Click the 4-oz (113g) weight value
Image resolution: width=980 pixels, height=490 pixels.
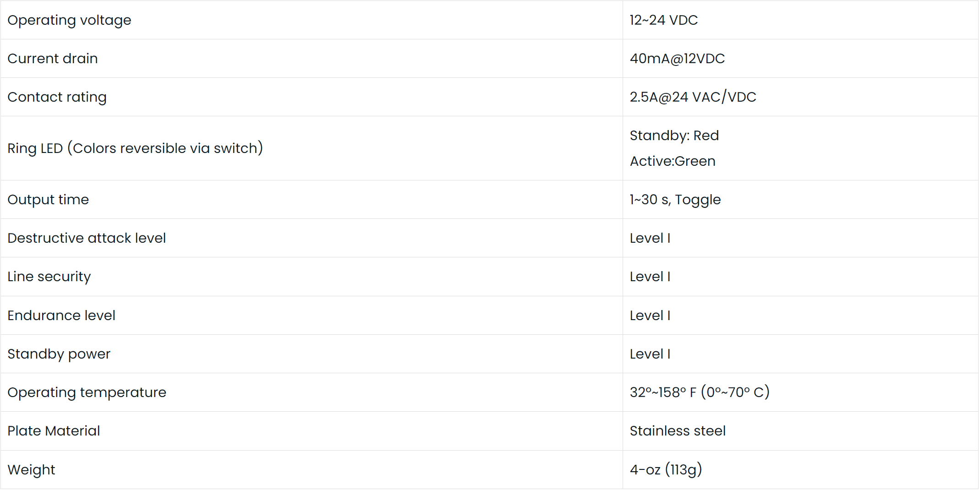pyautogui.click(x=666, y=470)
